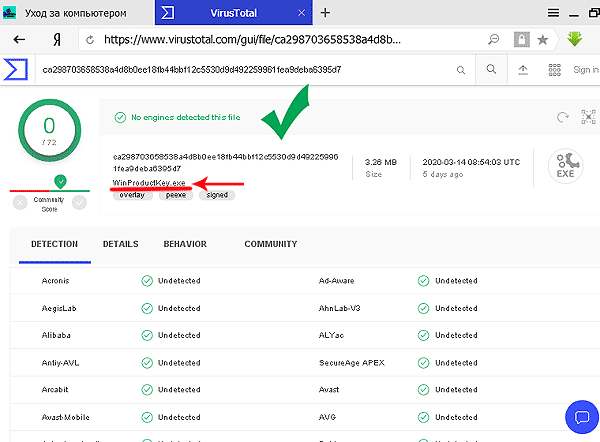The height and width of the screenshot is (442, 600).
Task: Bookmark page with the star icon
Action: (x=543, y=39)
